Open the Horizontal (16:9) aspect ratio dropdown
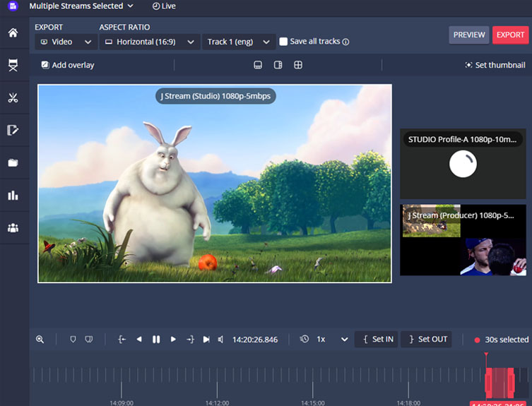The height and width of the screenshot is (406, 532). [149, 42]
